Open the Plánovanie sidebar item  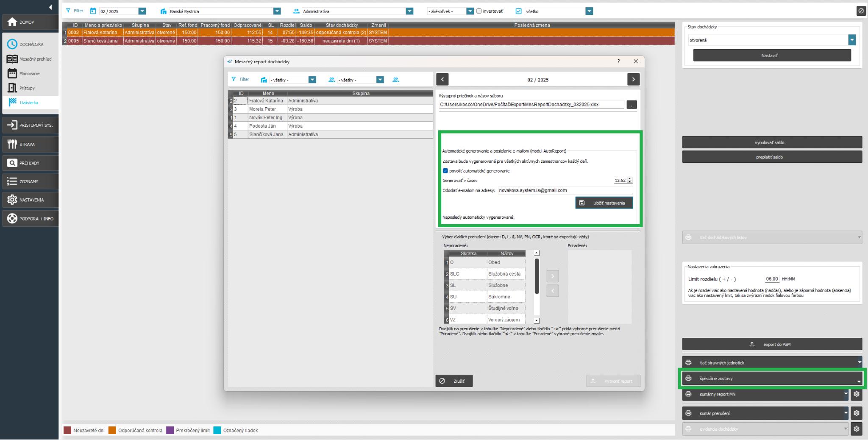tap(29, 73)
